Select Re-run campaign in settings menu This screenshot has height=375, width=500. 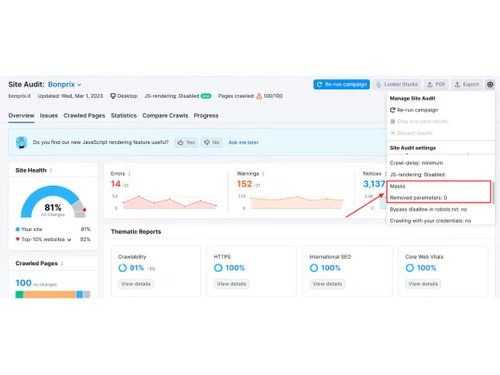pyautogui.click(x=414, y=110)
